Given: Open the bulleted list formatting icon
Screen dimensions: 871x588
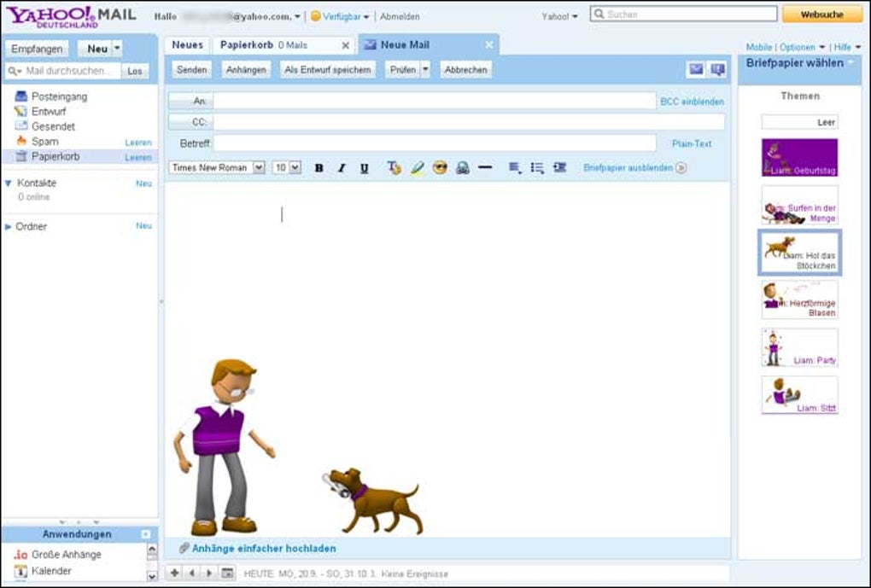Looking at the screenshot, I should pyautogui.click(x=535, y=169).
